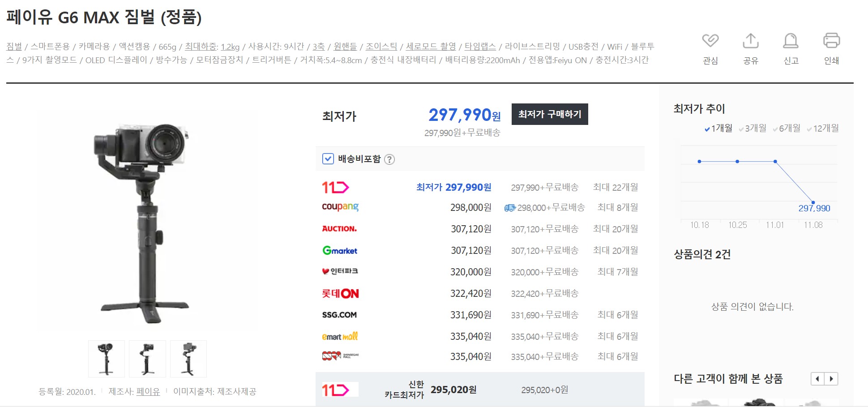This screenshot has height=407, width=868.
Task: Click the 320,000원 인터파크 price
Action: (471, 272)
